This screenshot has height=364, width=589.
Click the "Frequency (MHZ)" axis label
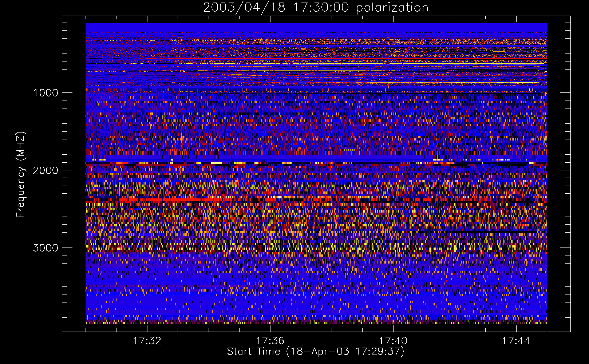(x=21, y=175)
